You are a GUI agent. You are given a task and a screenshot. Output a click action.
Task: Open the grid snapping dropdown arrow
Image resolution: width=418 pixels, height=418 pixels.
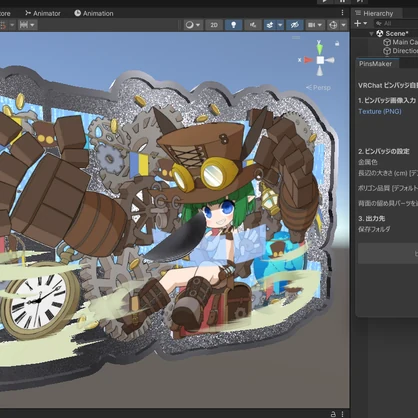point(12,25)
